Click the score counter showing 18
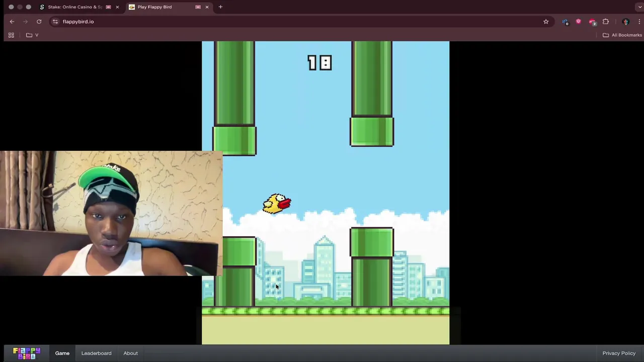Image resolution: width=644 pixels, height=362 pixels. [319, 62]
